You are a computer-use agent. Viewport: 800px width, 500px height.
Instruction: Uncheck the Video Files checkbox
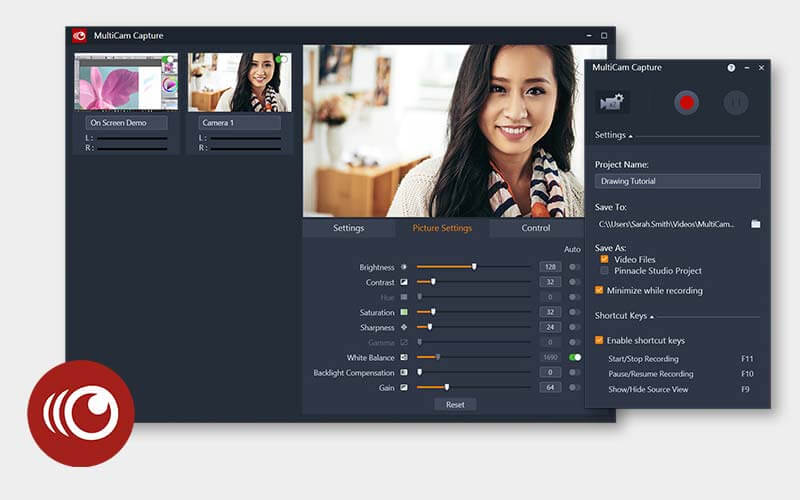tap(604, 259)
